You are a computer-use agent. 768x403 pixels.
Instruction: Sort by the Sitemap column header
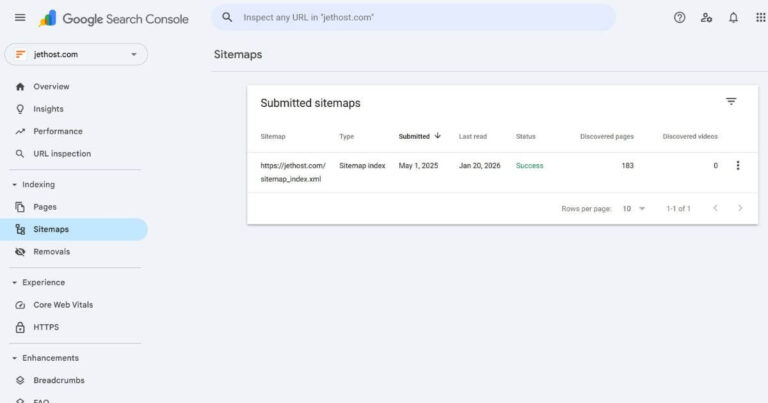(273, 137)
